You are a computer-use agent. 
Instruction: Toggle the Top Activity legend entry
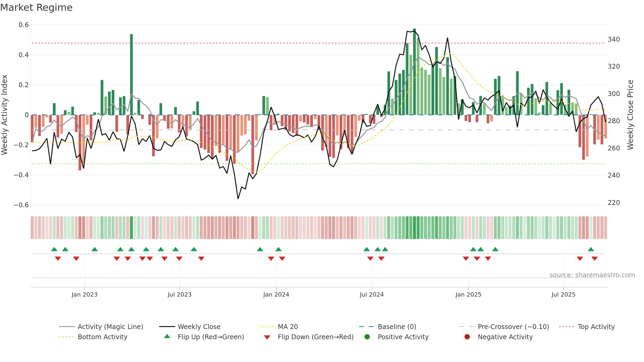587,327
